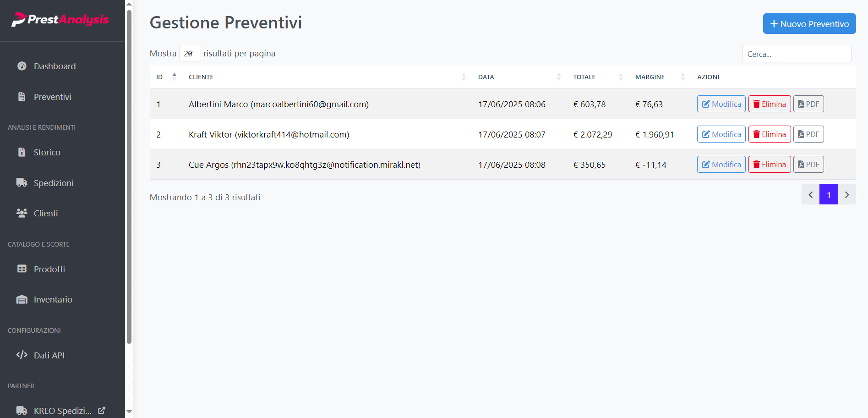Open external link icon for KREO Spedizioni
Screen dimensions: 868x418
pos(102,411)
